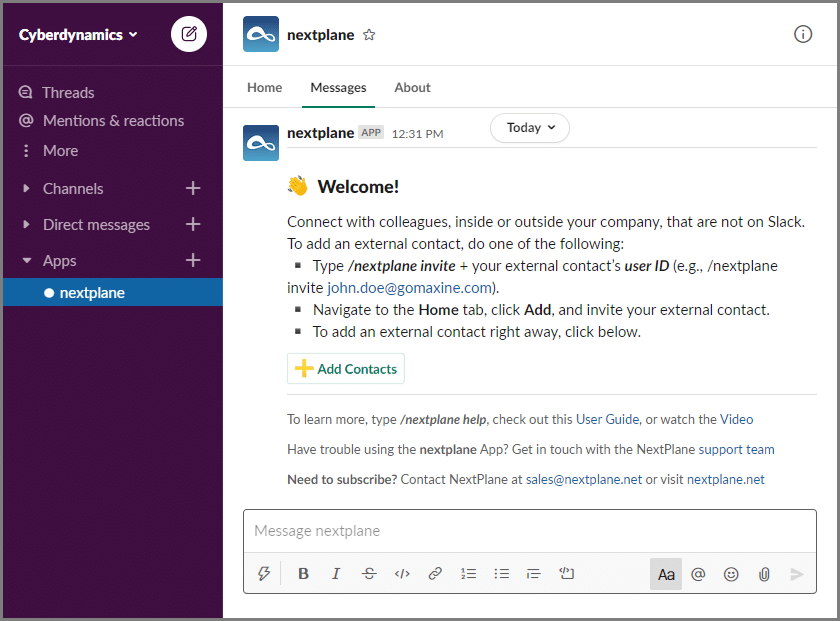
Task: Switch to the Messages tab
Action: coord(339,87)
